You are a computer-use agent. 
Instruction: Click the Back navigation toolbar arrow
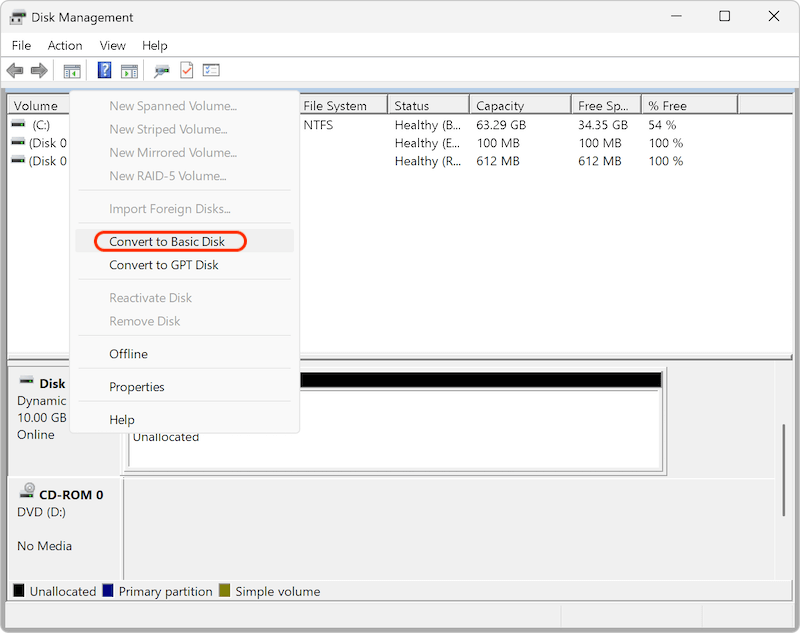[x=14, y=70]
